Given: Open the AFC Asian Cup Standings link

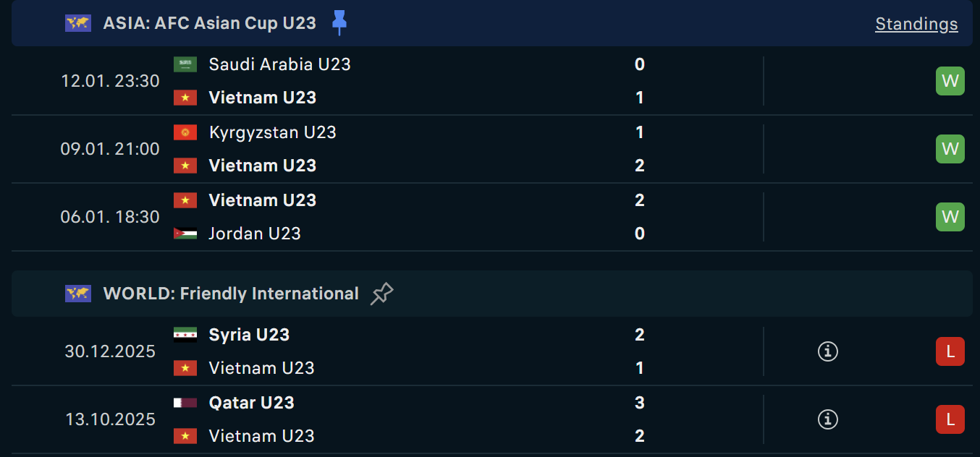Looking at the screenshot, I should tap(916, 24).
